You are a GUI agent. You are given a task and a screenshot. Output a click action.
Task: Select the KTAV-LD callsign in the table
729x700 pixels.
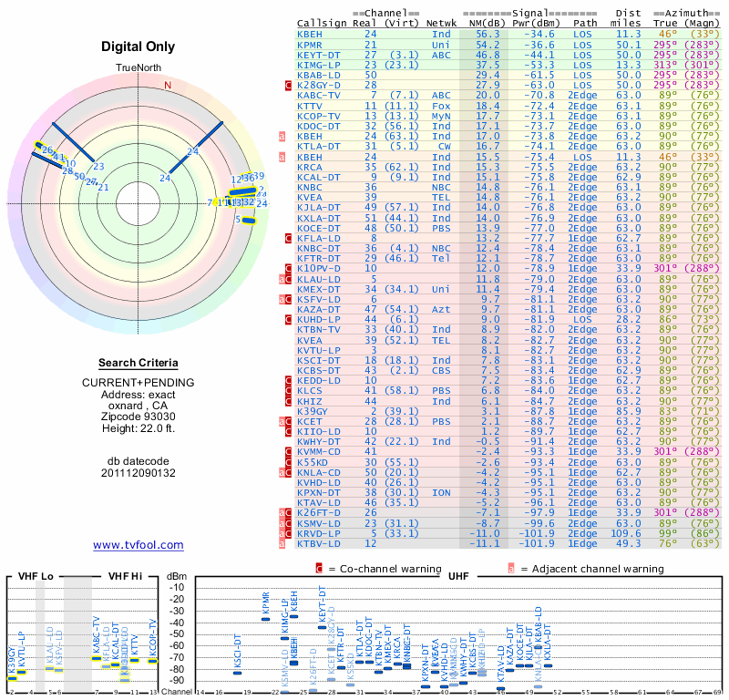point(319,503)
